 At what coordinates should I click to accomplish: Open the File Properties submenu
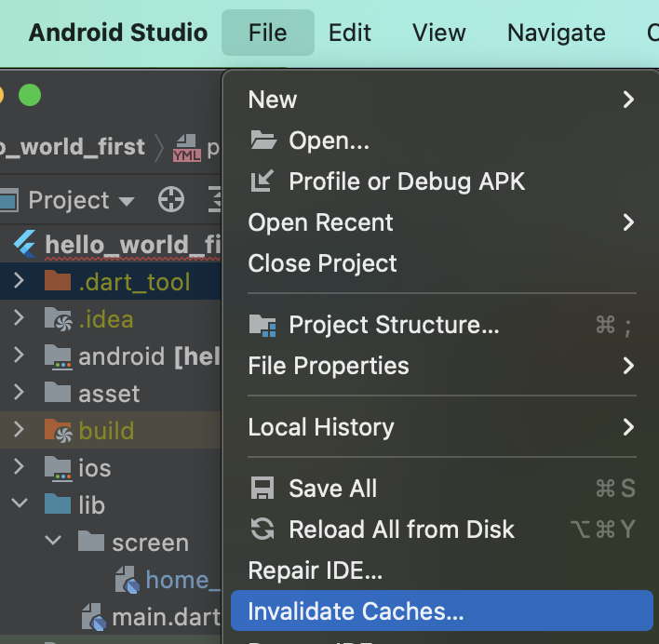pos(442,366)
